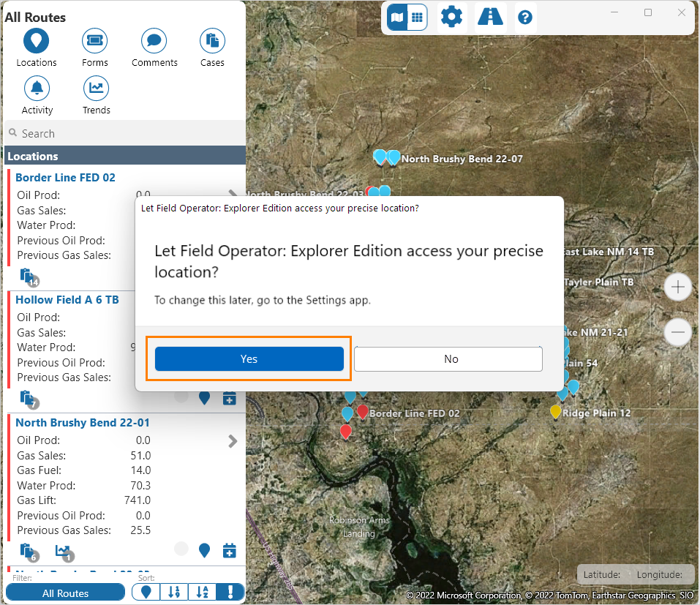This screenshot has height=605, width=700.
Task: Zoom in on the map with plus
Action: (677, 288)
